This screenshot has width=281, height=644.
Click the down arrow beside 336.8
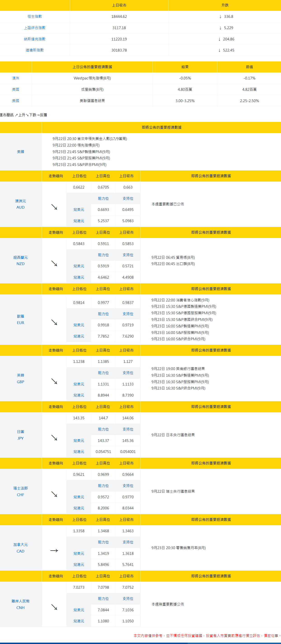pos(220,16)
